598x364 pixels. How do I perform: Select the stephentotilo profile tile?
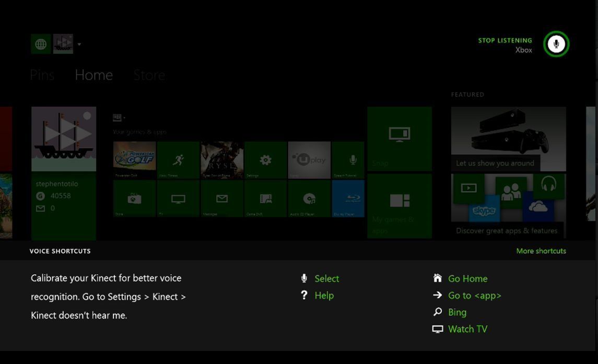pyautogui.click(x=64, y=172)
